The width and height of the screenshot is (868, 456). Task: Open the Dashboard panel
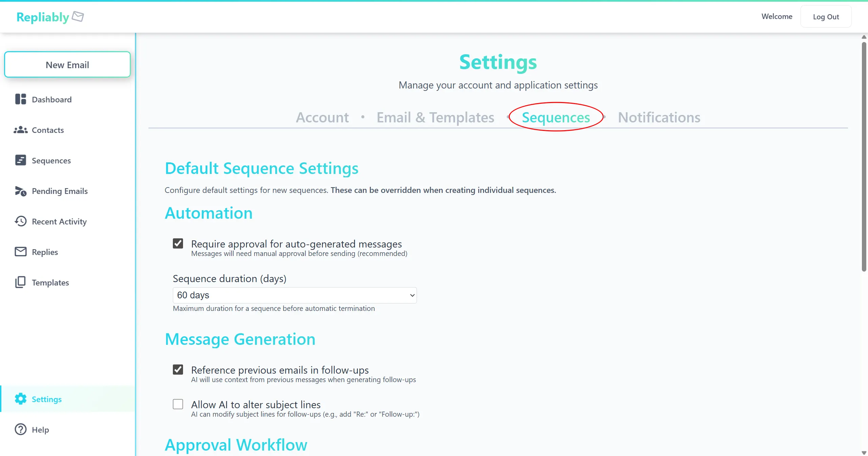point(52,99)
